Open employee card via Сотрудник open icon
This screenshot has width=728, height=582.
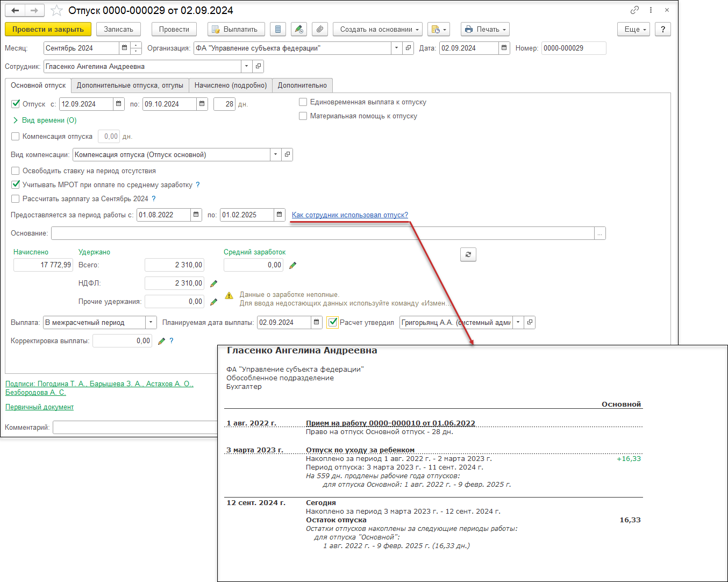click(258, 66)
